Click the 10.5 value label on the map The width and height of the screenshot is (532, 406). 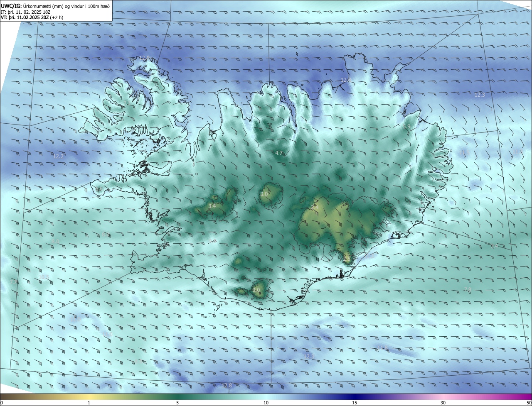click(x=44, y=277)
